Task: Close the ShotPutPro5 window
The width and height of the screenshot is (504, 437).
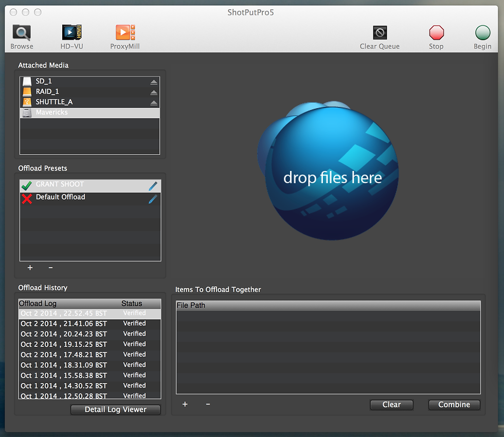Action: point(13,12)
